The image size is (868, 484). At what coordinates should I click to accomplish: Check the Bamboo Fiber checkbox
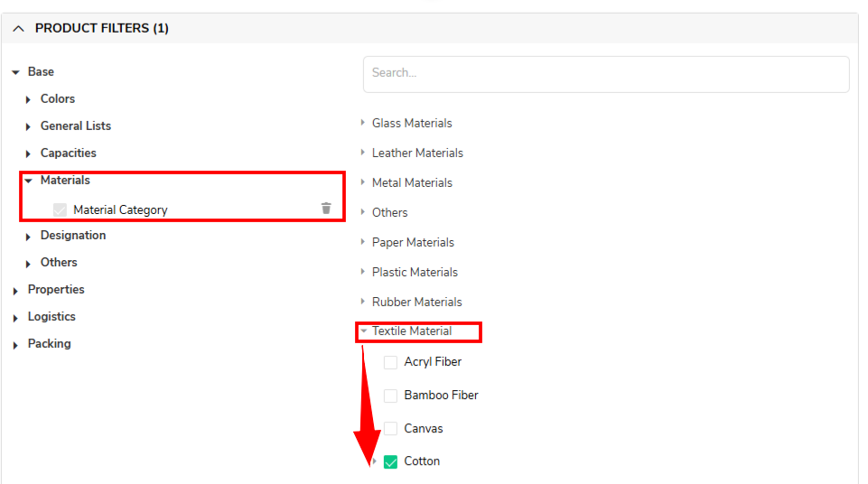tap(390, 396)
